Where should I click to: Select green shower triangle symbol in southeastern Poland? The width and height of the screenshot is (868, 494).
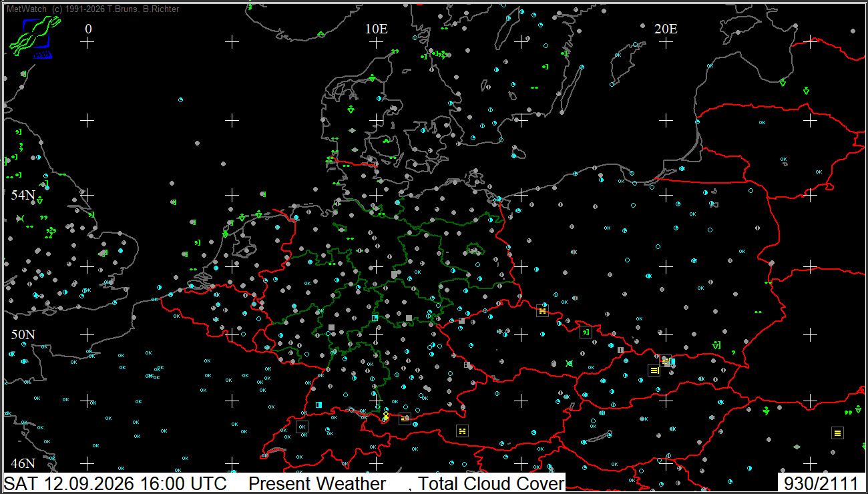pyautogui.click(x=716, y=345)
